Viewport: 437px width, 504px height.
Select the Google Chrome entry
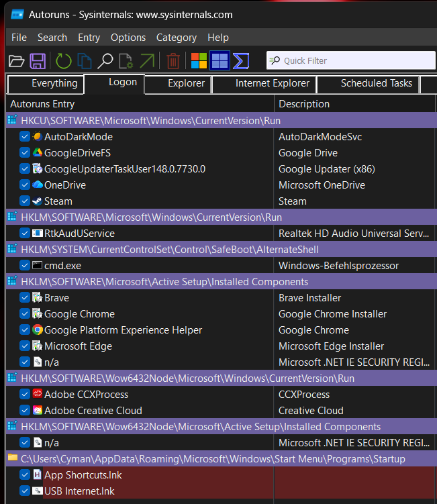(79, 313)
